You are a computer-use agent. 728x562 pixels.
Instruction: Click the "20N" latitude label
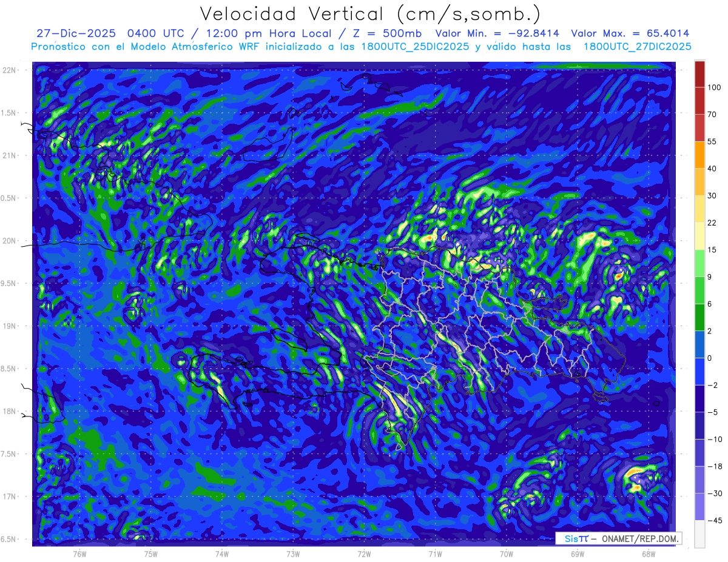point(10,241)
